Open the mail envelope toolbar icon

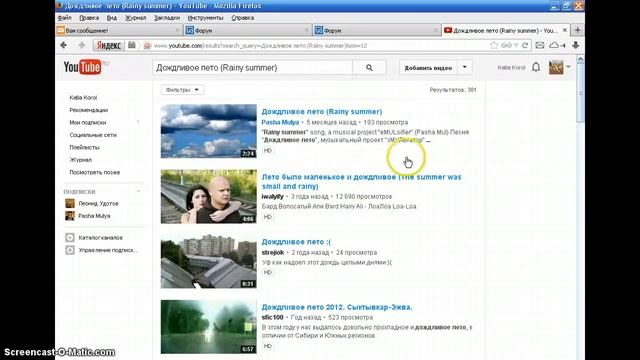click(x=540, y=45)
